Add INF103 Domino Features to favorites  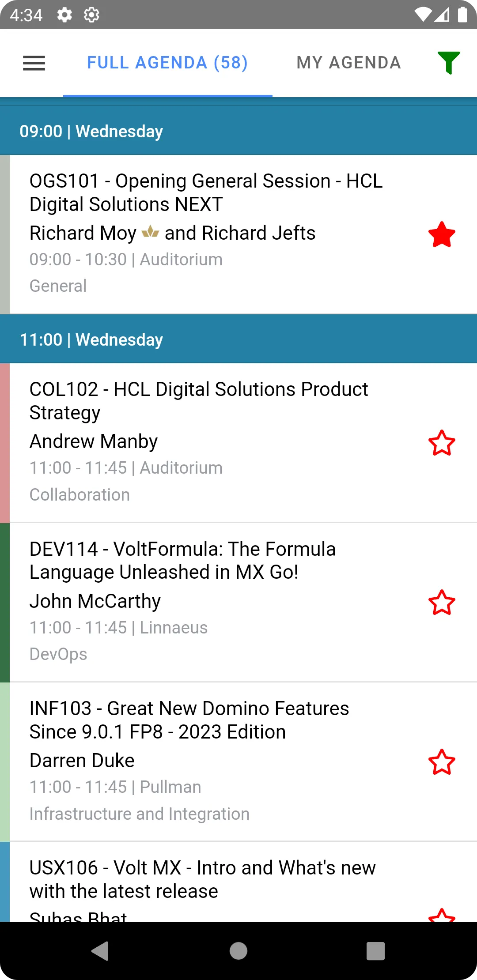(x=442, y=762)
